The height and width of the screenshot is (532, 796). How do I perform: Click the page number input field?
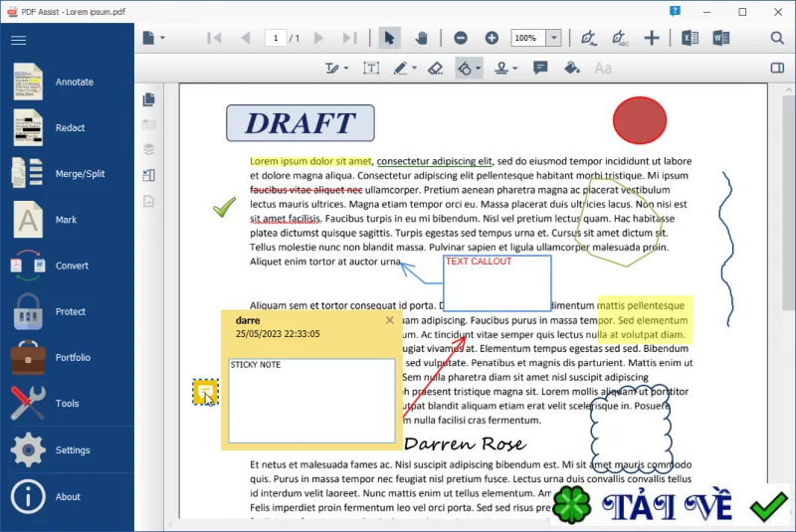(276, 38)
